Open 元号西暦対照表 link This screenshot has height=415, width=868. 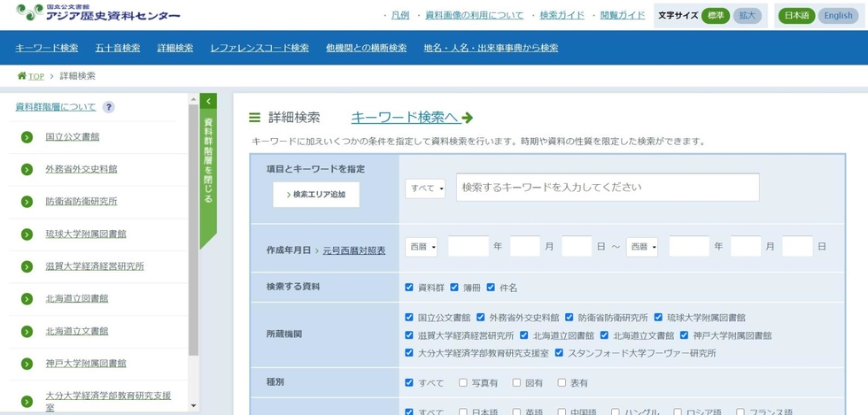click(x=354, y=250)
